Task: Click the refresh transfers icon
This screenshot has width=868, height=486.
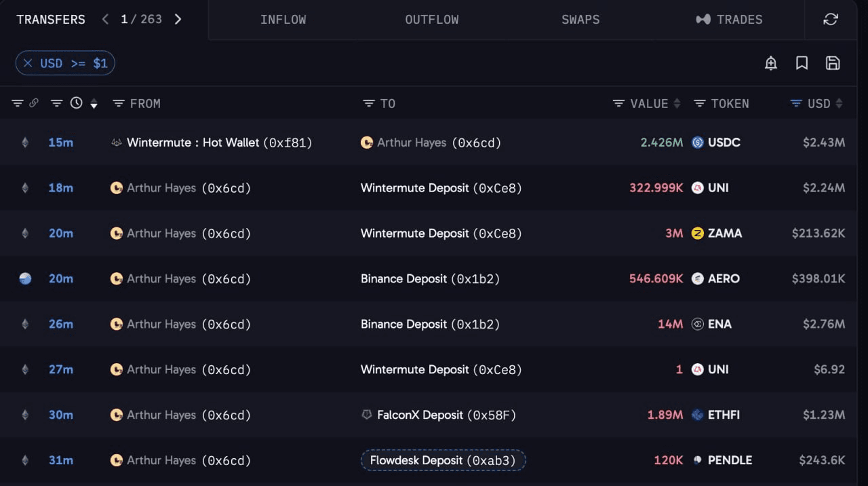Action: click(831, 20)
